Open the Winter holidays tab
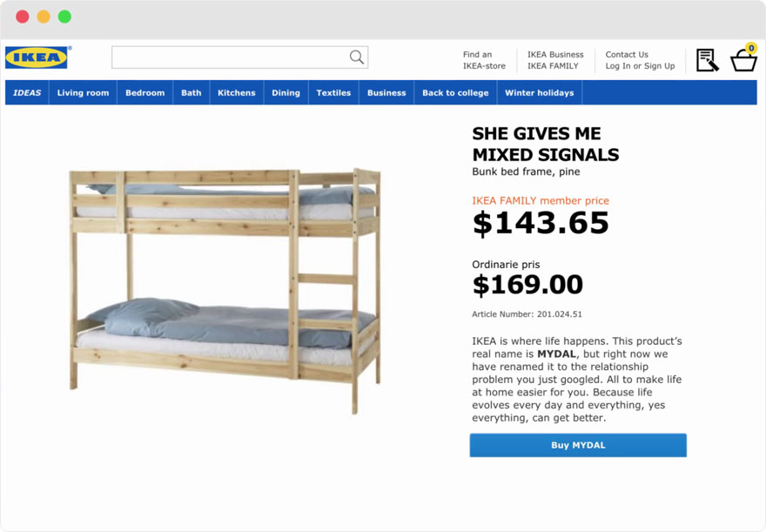766x532 pixels. tap(540, 93)
